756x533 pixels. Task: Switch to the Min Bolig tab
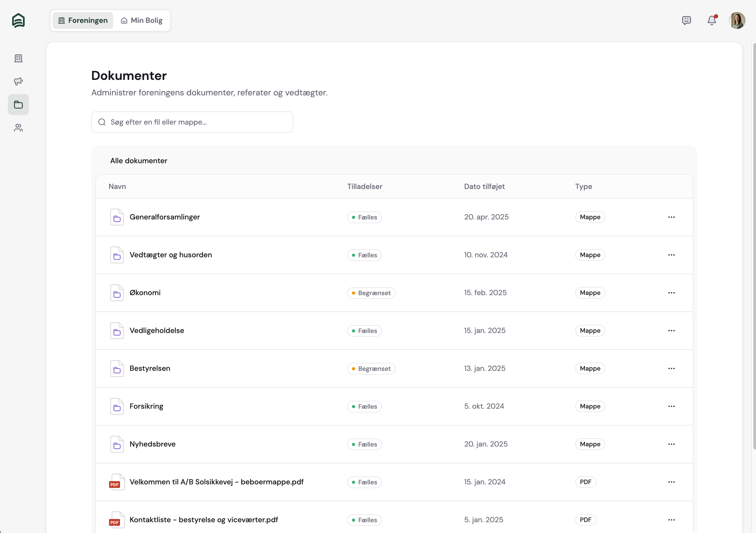pos(142,20)
